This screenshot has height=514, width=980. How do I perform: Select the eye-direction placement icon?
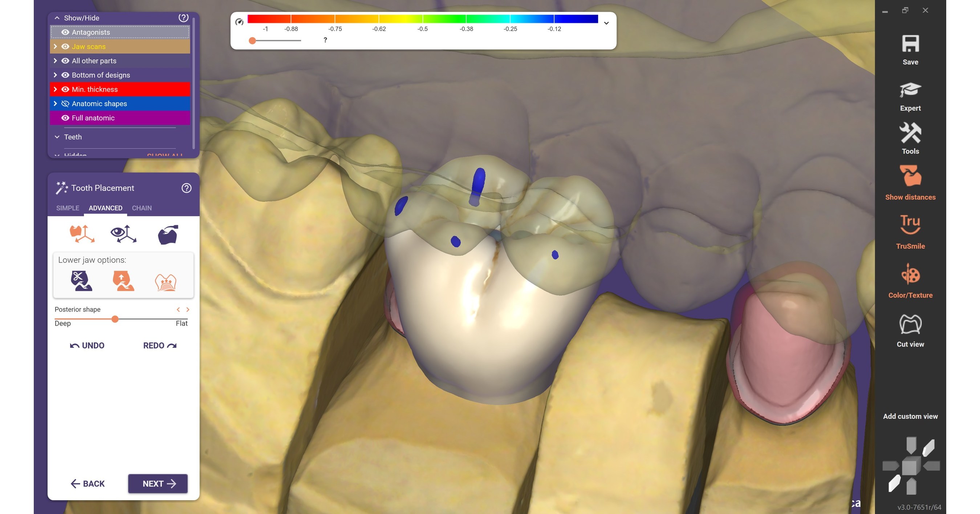click(x=122, y=234)
